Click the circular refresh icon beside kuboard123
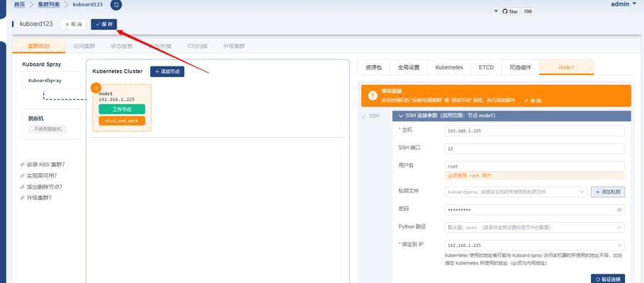Screen dimensions: 644x283 (116, 5)
